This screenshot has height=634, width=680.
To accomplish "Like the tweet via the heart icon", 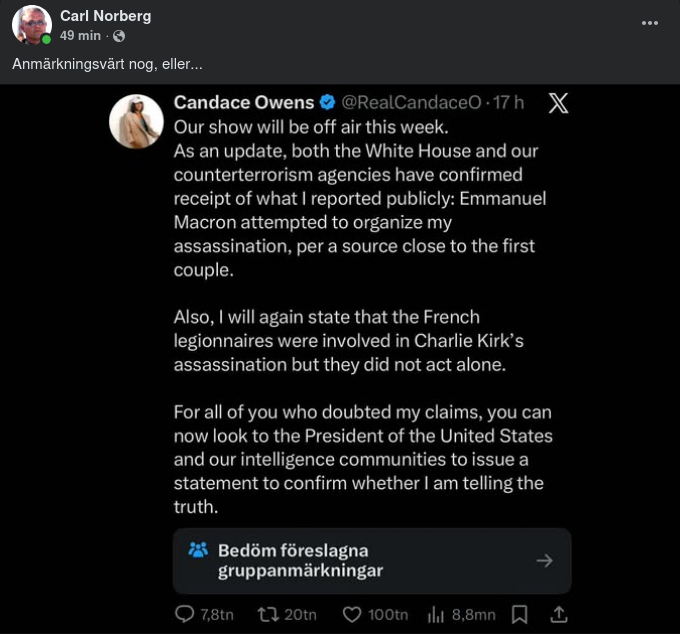I will pos(352,614).
